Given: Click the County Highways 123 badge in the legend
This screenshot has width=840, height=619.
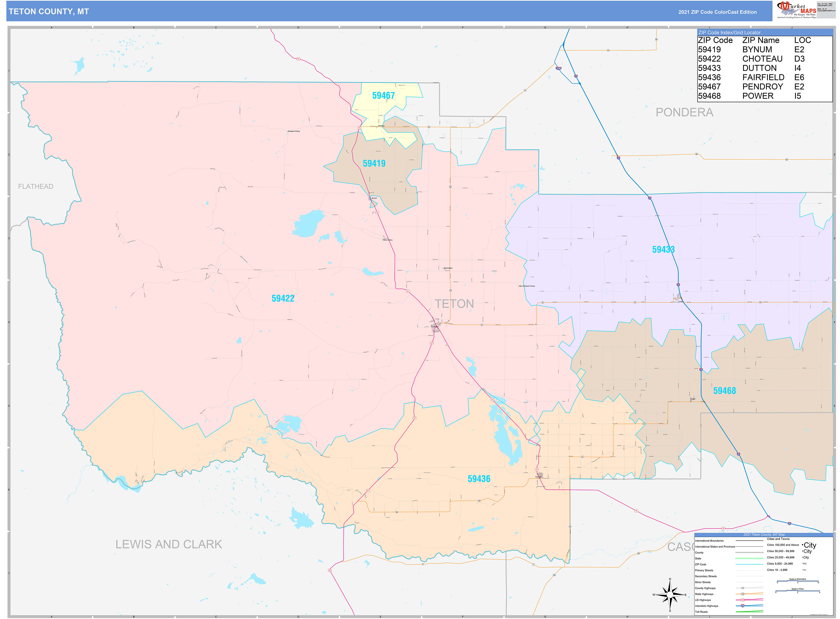Looking at the screenshot, I should pos(743,588).
